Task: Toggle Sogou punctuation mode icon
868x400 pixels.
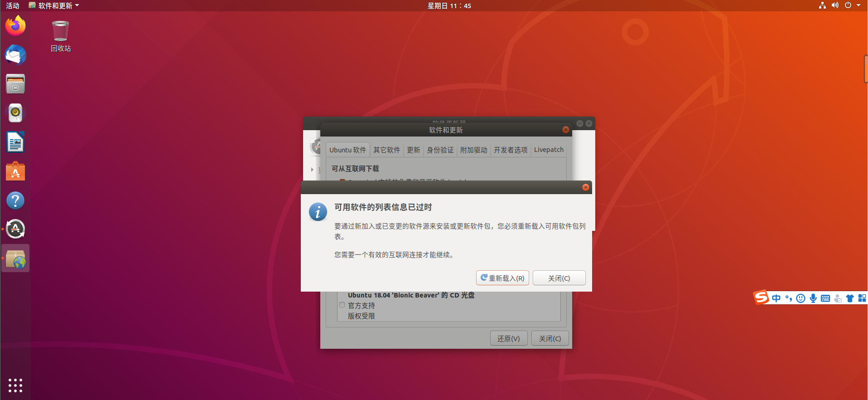Action: click(789, 298)
